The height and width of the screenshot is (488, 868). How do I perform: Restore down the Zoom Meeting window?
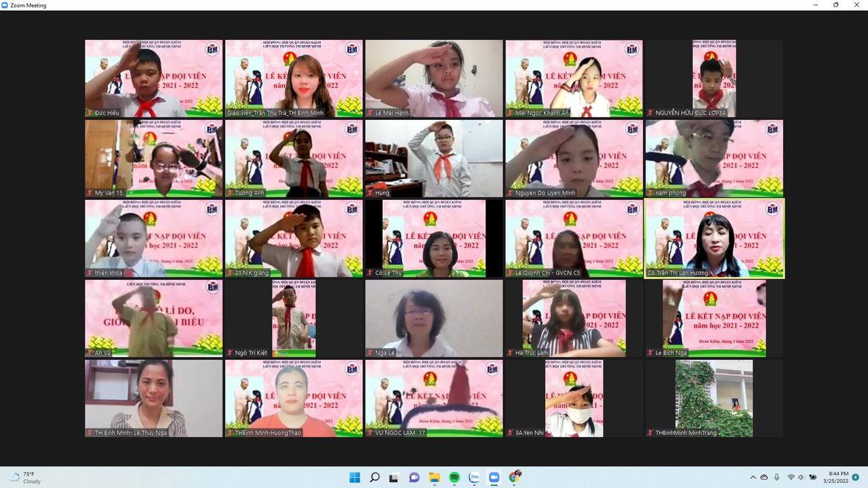point(836,5)
